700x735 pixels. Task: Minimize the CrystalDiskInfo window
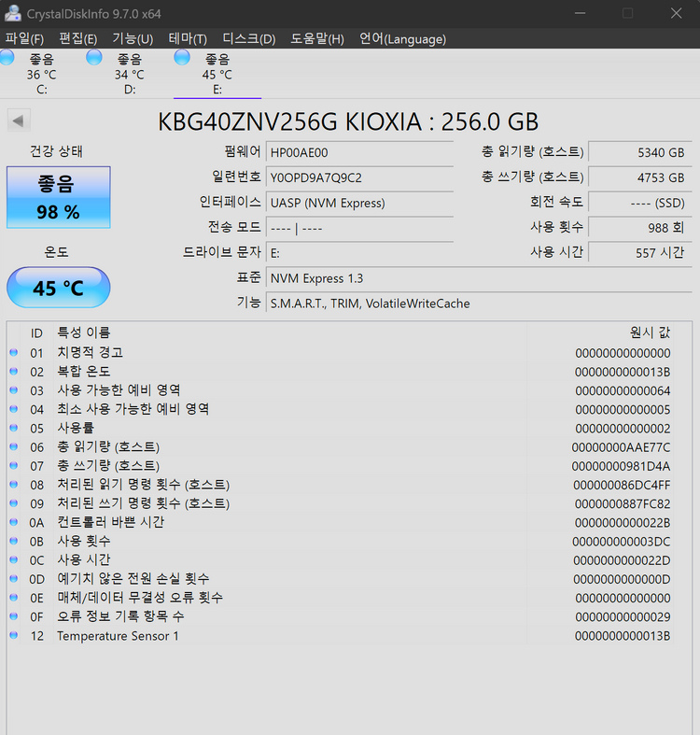pos(580,13)
